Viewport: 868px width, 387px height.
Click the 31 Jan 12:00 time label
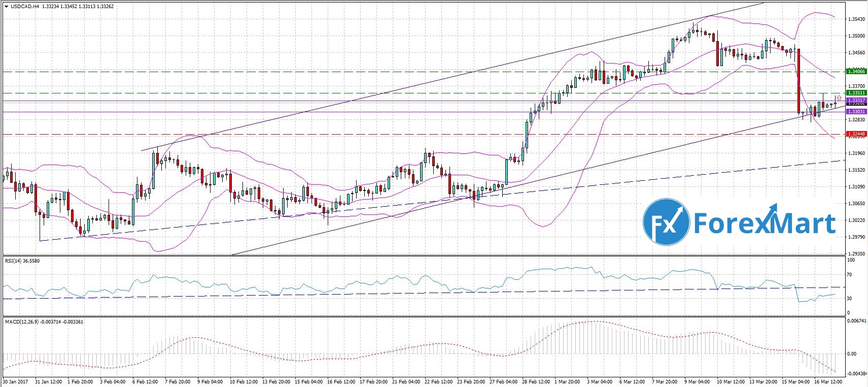48,381
